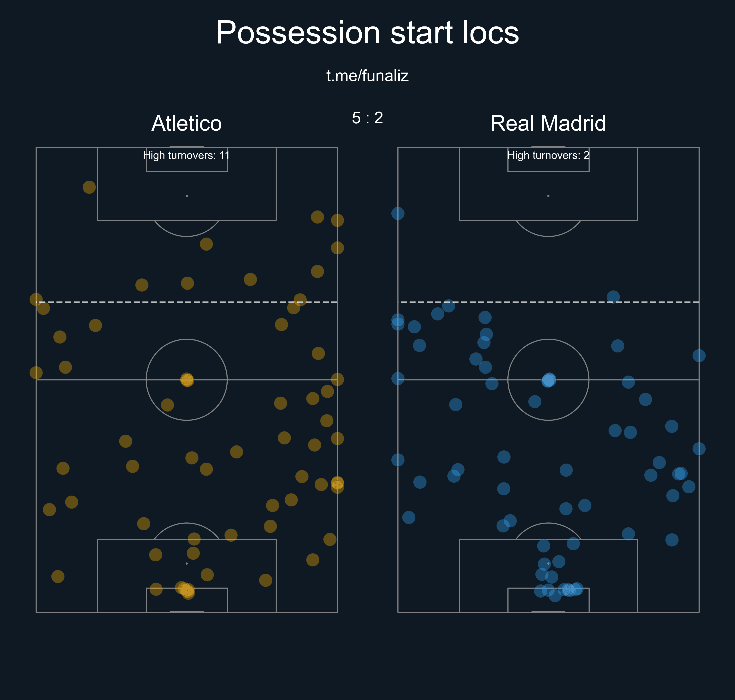Image resolution: width=735 pixels, height=700 pixels.
Task: Click Atletico's dashed high-turnover line
Action: click(x=186, y=302)
